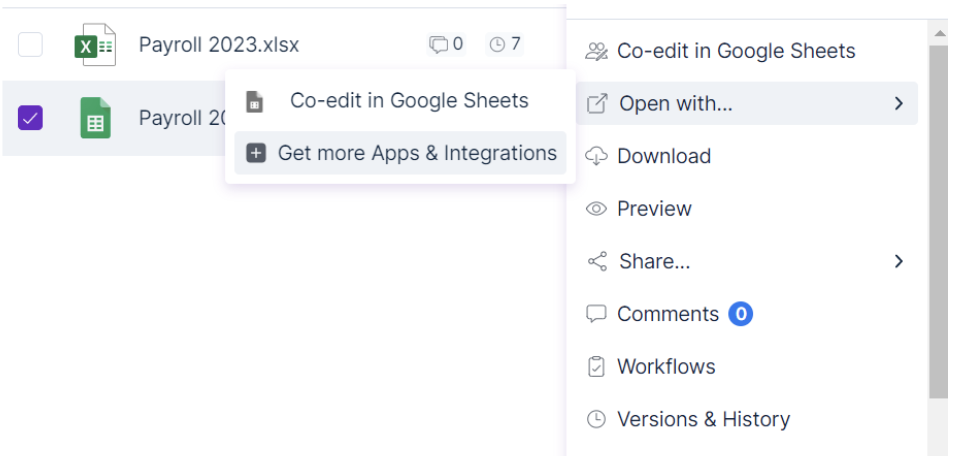Click the top Co-edit in Google Sheets option
Screen dimensions: 956x466
[x=735, y=51]
